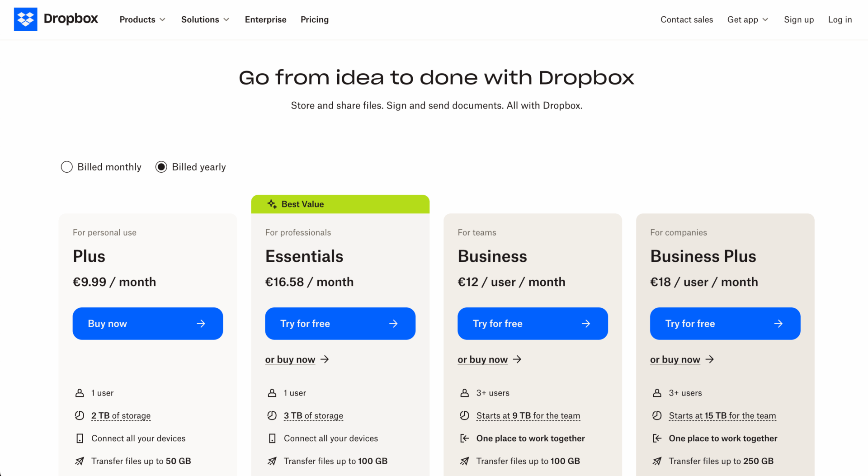Click the arrow after Business 'or buy now'
The image size is (868, 476).
pyautogui.click(x=517, y=359)
